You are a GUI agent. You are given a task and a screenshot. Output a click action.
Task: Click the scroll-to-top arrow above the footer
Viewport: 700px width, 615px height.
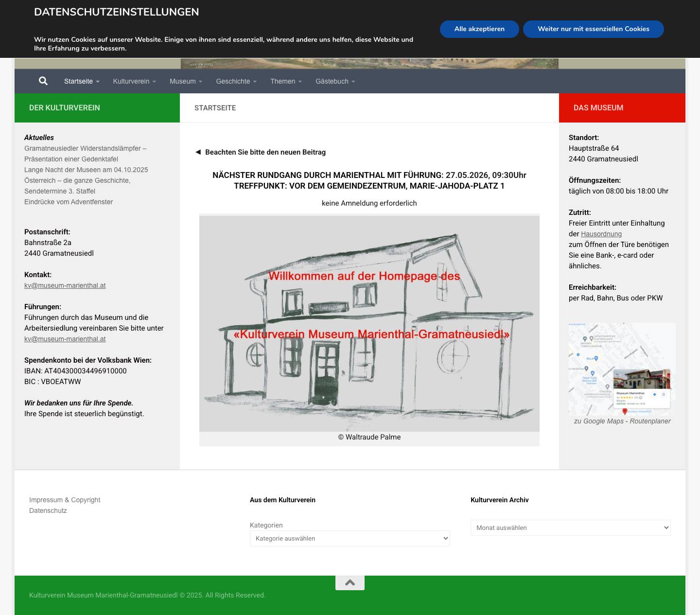tap(350, 581)
